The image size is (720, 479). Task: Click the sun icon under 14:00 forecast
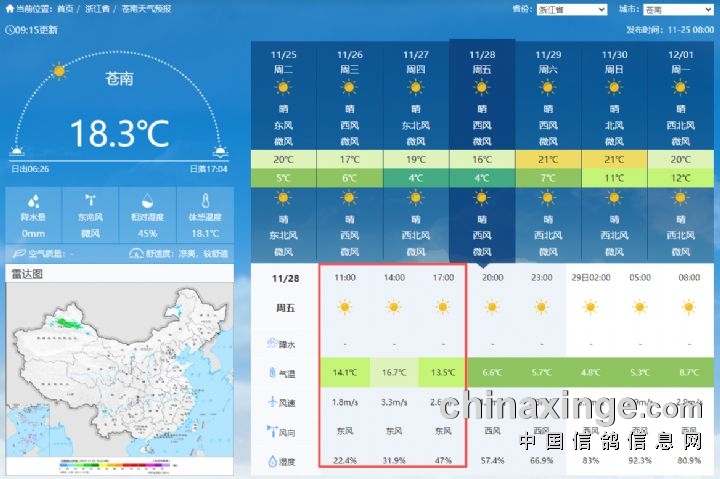click(x=393, y=307)
